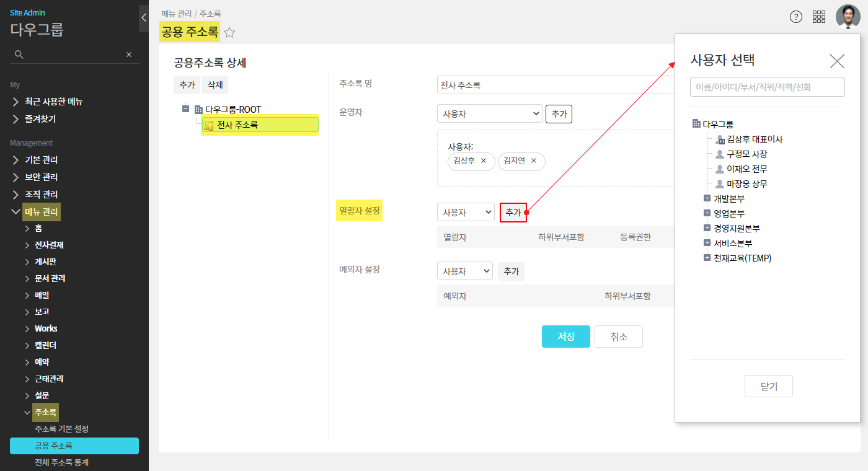Image resolution: width=868 pixels, height=471 pixels.
Task: Click the user search input field
Action: [x=767, y=87]
